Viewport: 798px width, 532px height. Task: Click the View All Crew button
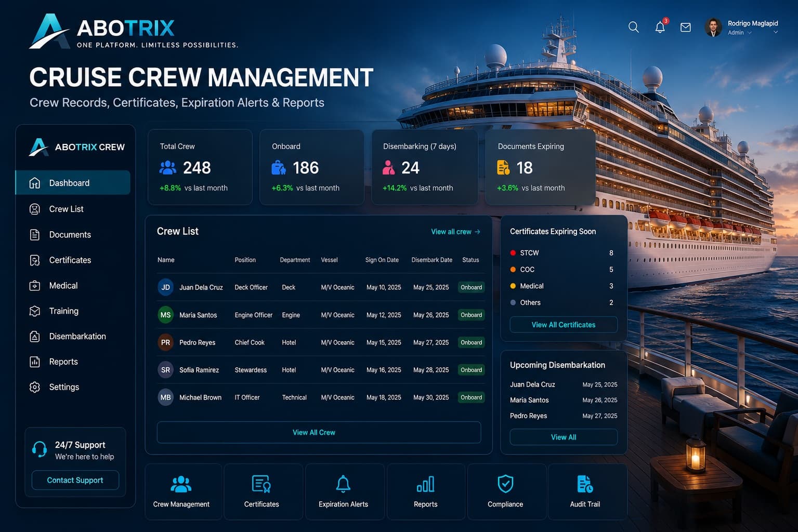click(x=319, y=432)
